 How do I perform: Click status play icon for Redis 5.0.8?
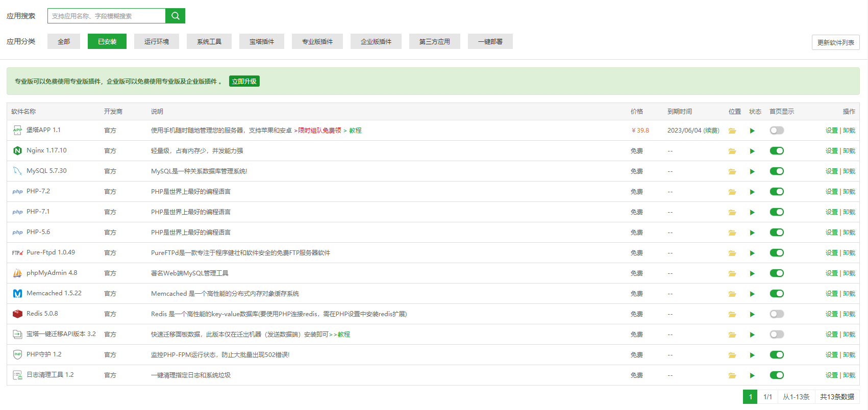point(752,314)
